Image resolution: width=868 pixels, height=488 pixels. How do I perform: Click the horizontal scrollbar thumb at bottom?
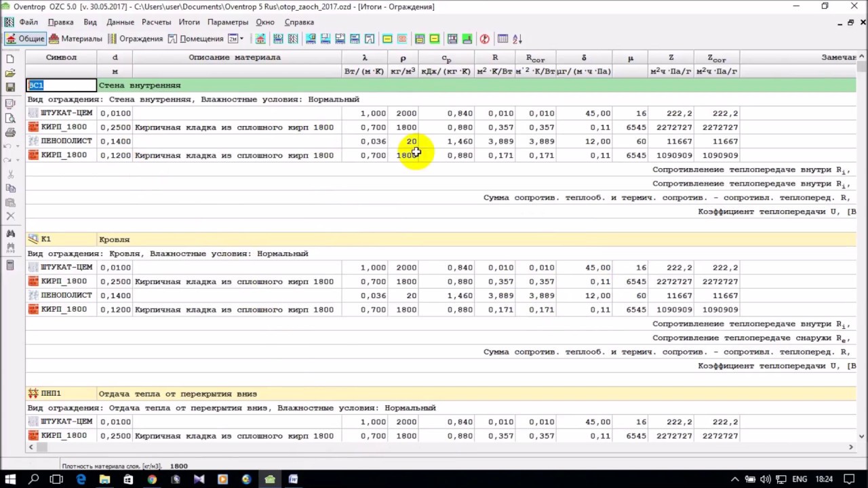(x=43, y=447)
